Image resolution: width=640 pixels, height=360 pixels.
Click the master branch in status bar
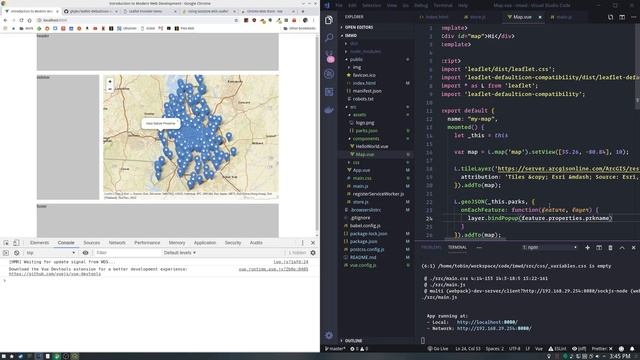[335, 349]
